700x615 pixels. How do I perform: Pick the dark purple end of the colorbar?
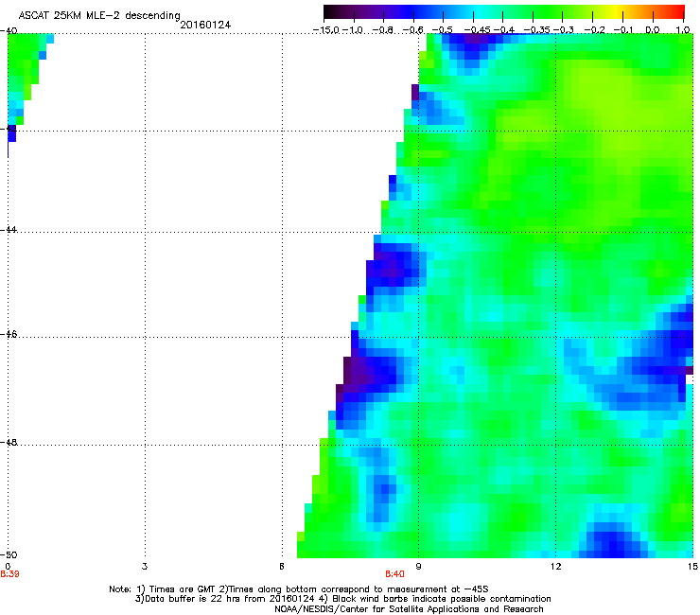click(333, 11)
